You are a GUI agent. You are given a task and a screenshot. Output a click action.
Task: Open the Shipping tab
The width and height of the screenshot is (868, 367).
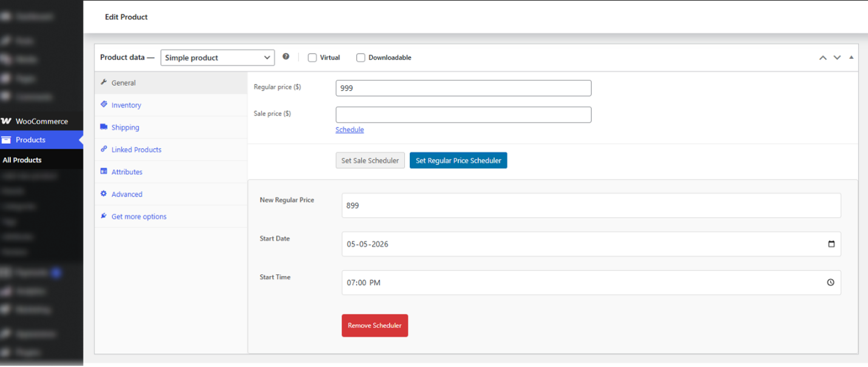pos(171,127)
